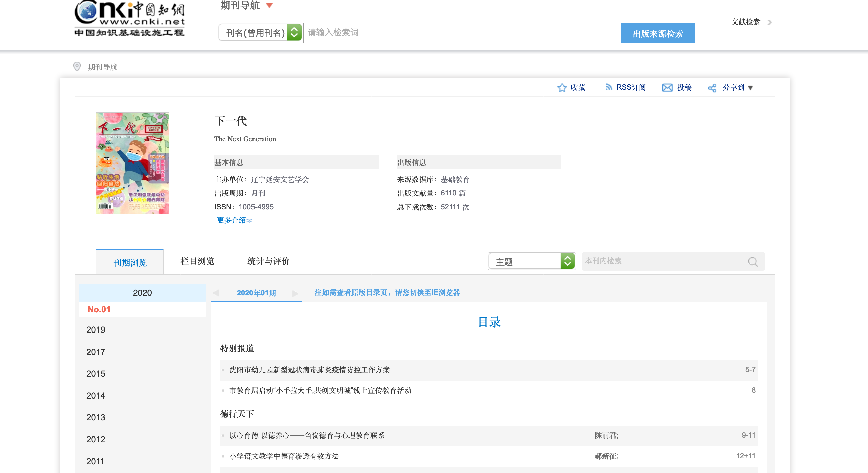This screenshot has width=868, height=473.
Task: Click the envelope 投稿 icon
Action: 667,88
